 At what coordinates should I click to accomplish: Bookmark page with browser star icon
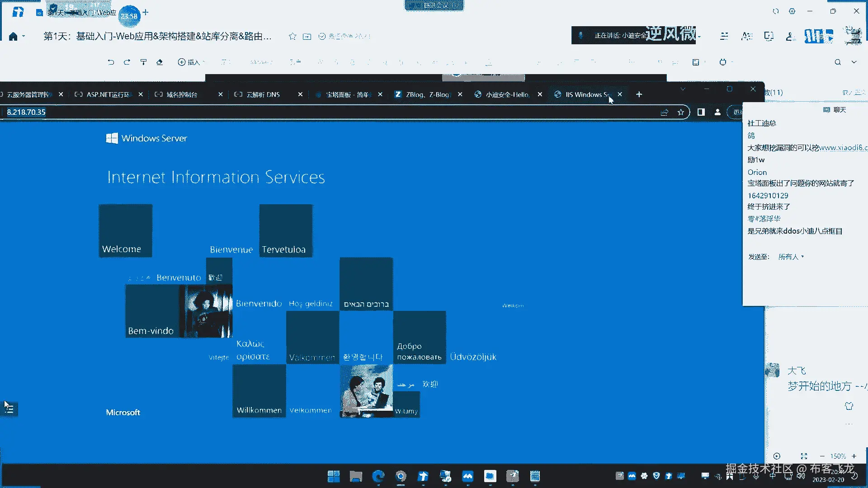[x=681, y=112]
